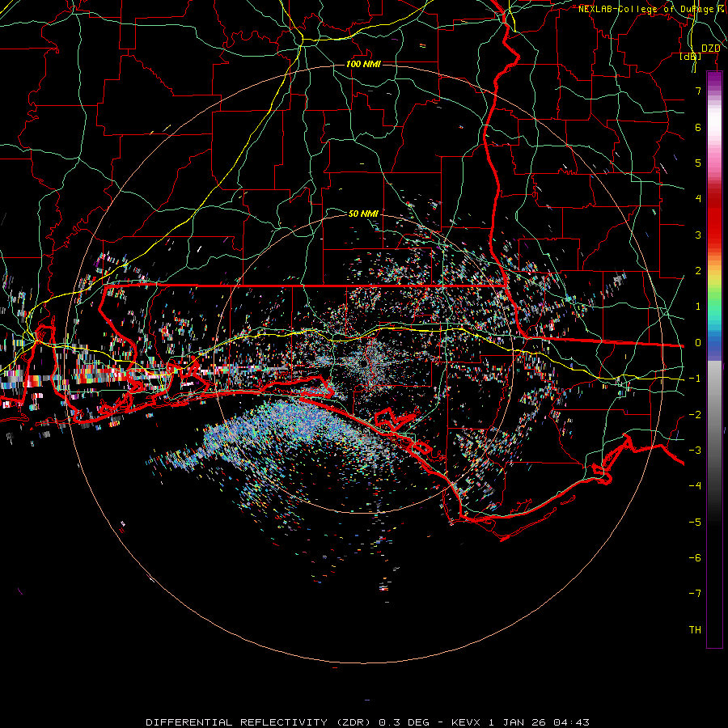This screenshot has width=728, height=728.
Task: Click the radar site center point
Action: point(363,364)
